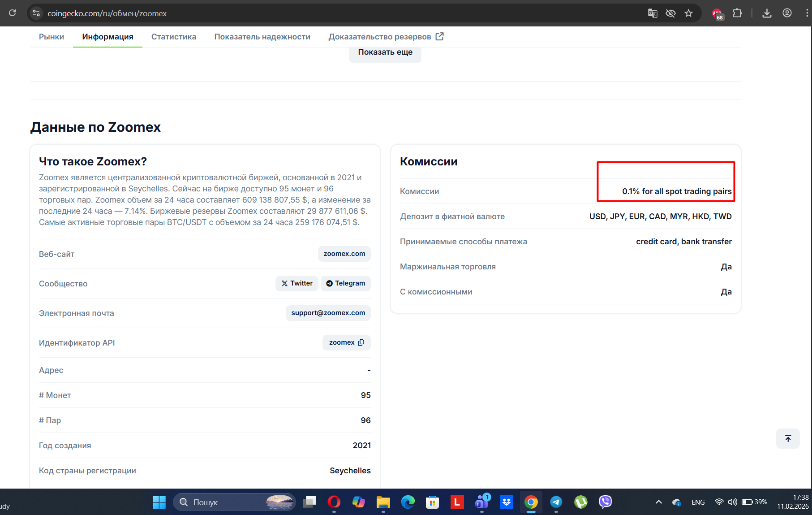Screen dimensions: 812x515
Task: Open uTorrent from the taskbar
Action: pos(580,502)
